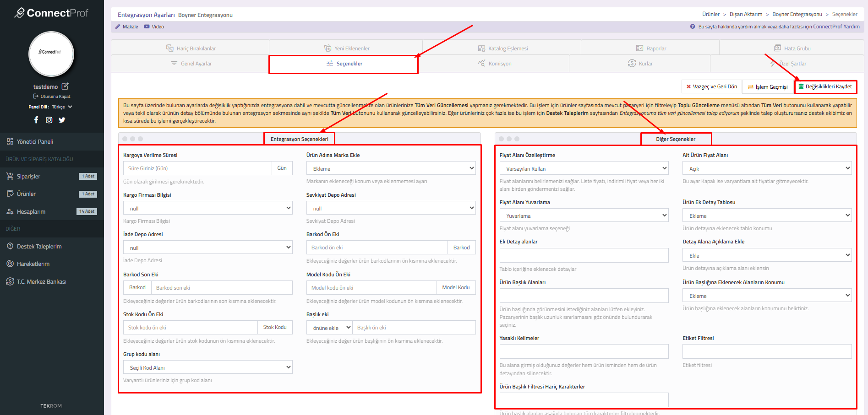Click Değişiklikleri Kaydet button
The width and height of the screenshot is (868, 415).
825,86
